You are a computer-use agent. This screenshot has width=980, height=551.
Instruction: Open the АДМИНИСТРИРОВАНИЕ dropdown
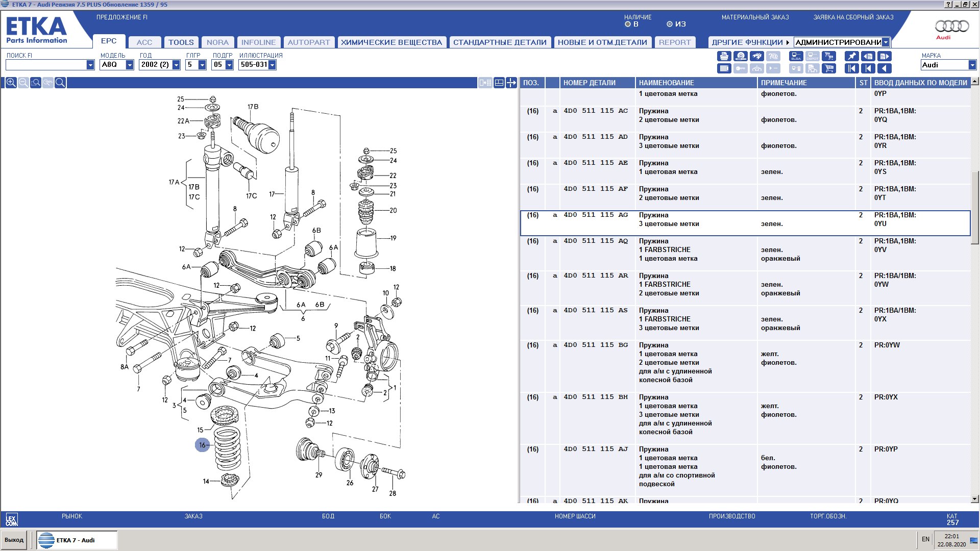pos(886,42)
